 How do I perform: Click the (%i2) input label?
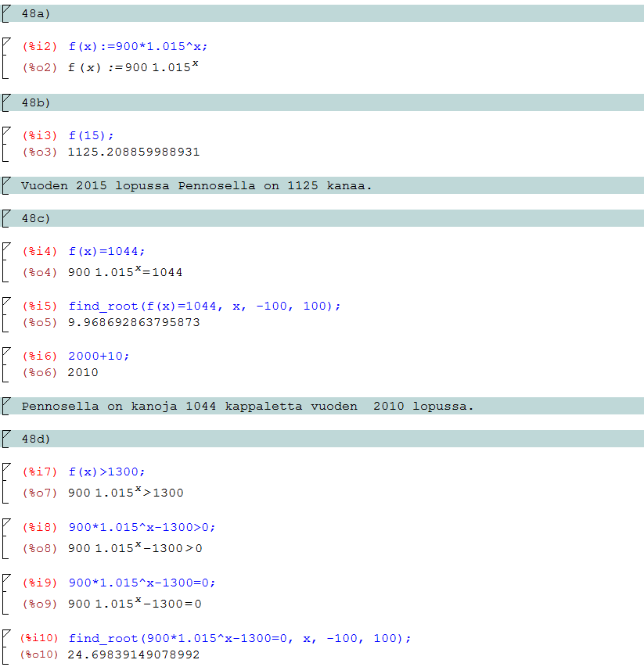point(40,46)
